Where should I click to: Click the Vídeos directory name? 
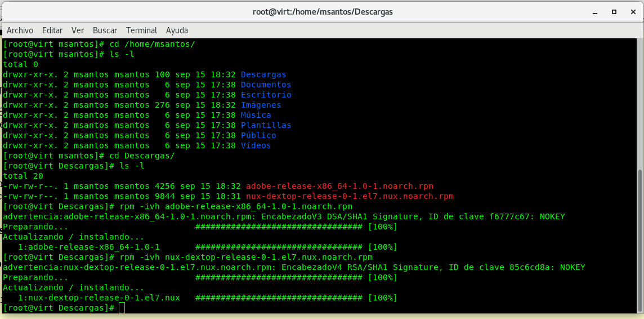[x=256, y=145]
